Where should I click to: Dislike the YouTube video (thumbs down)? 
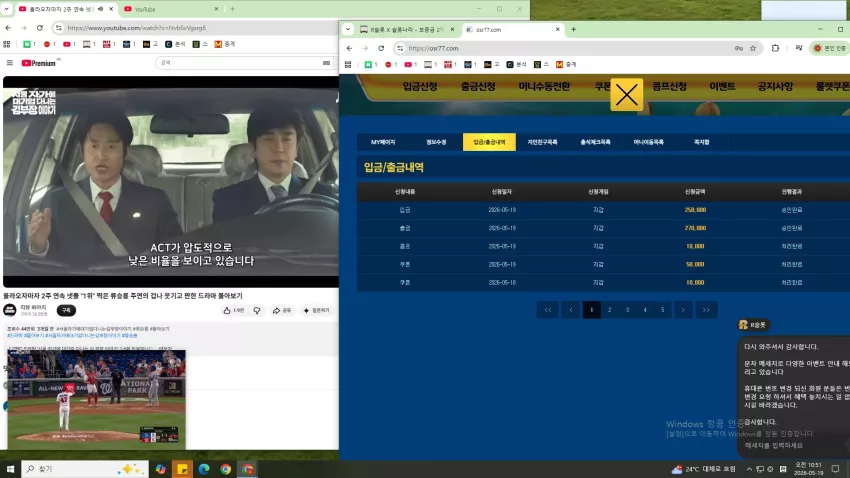tap(257, 311)
